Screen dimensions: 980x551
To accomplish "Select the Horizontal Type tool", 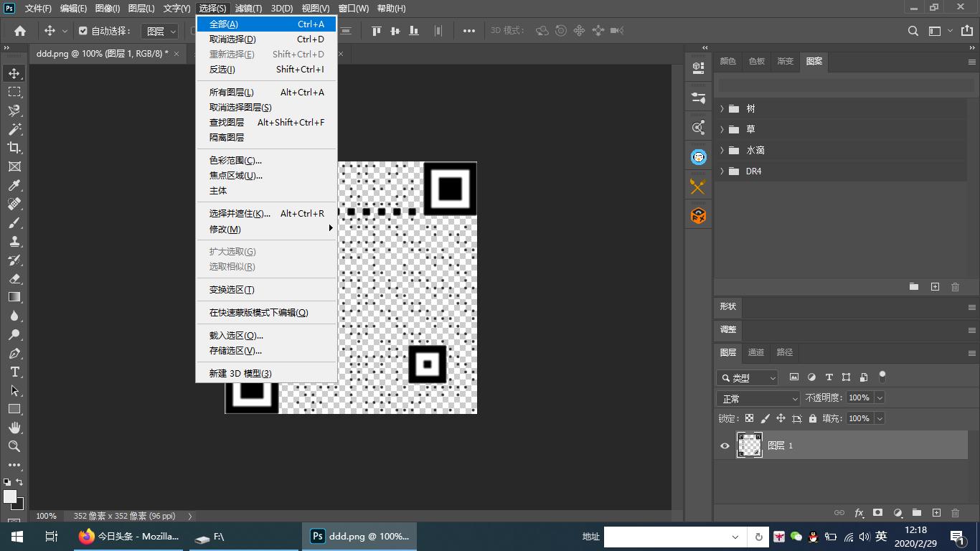I will [14, 372].
